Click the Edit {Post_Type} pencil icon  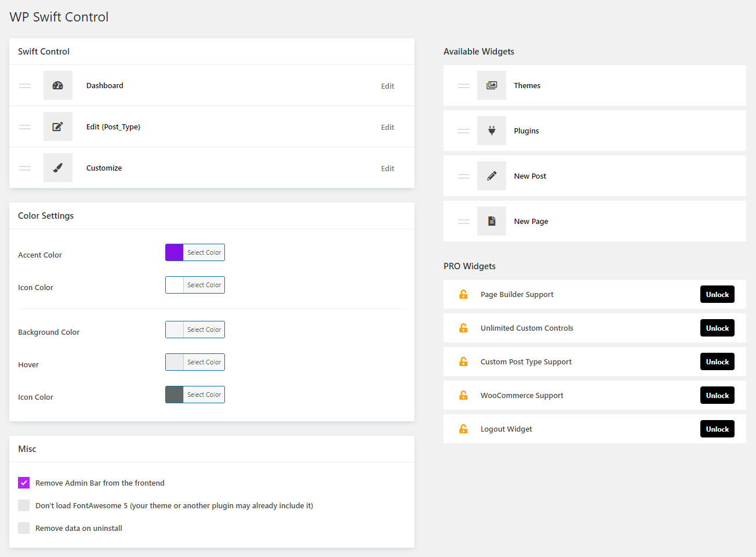(58, 126)
